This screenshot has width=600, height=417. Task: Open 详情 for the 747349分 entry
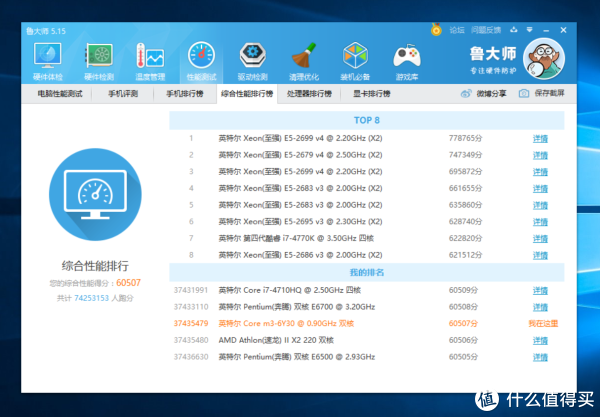[x=540, y=155]
